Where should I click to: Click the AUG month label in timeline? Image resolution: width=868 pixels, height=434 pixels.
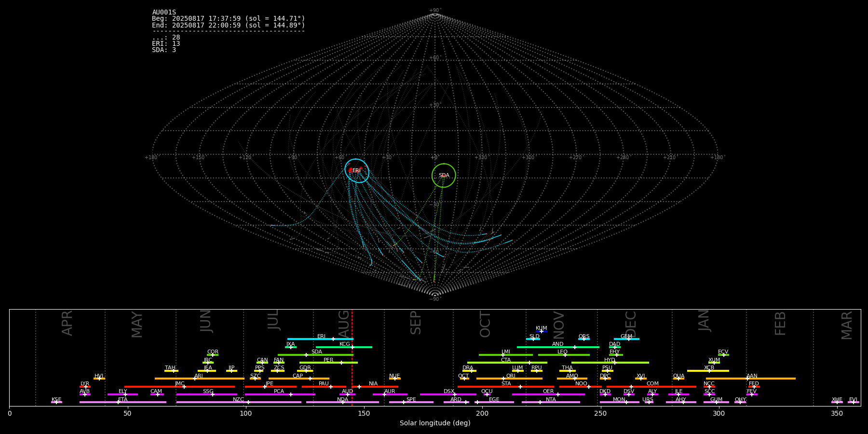[344, 323]
